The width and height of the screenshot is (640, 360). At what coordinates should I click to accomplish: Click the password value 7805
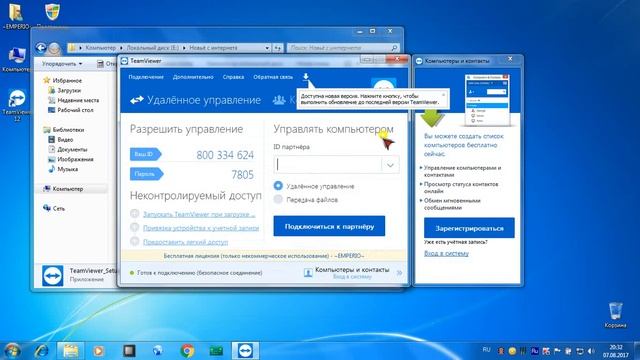[x=242, y=175]
